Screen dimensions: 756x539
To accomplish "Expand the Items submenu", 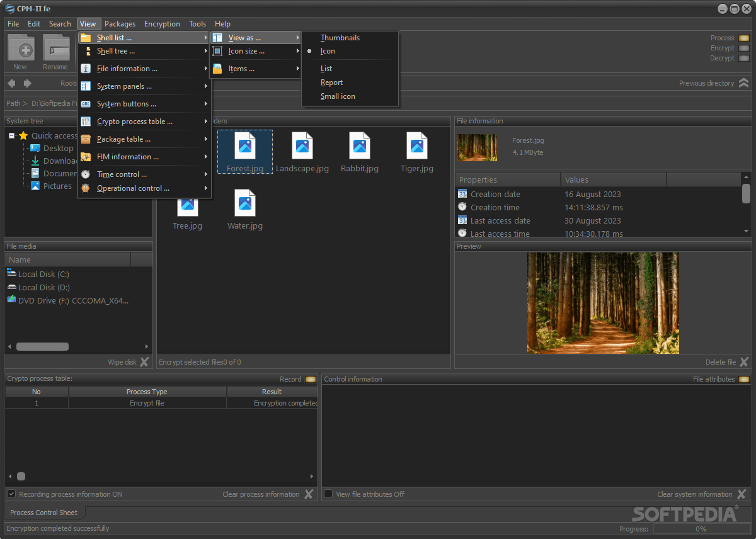I will point(255,69).
